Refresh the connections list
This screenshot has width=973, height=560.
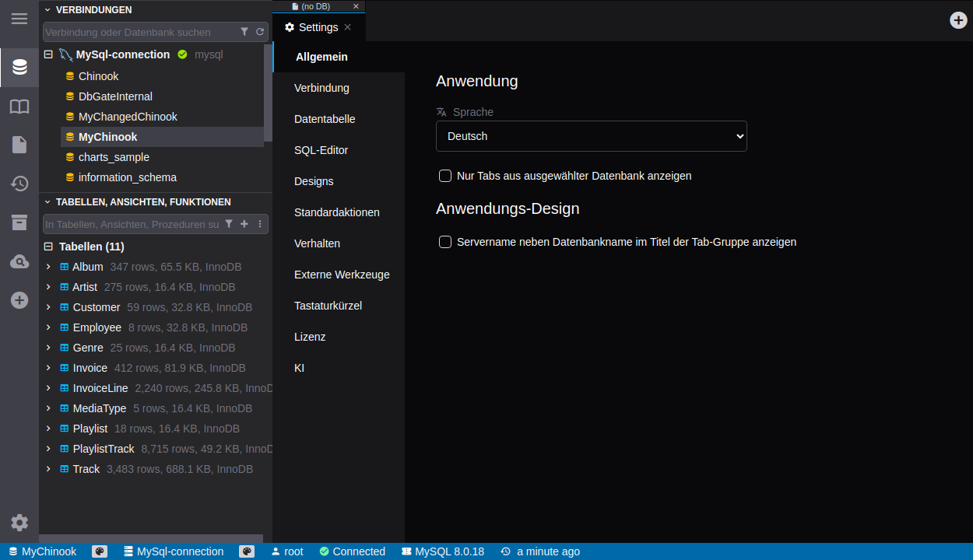coord(260,32)
